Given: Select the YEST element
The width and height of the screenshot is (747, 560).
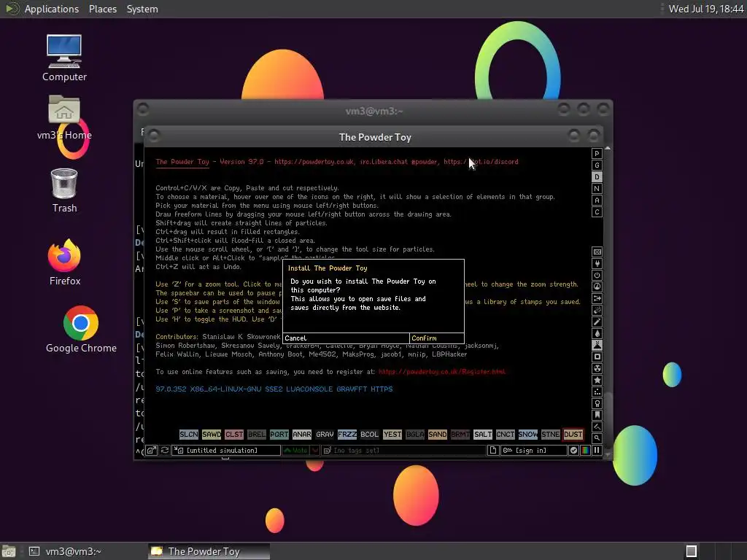Looking at the screenshot, I should pos(392,435).
